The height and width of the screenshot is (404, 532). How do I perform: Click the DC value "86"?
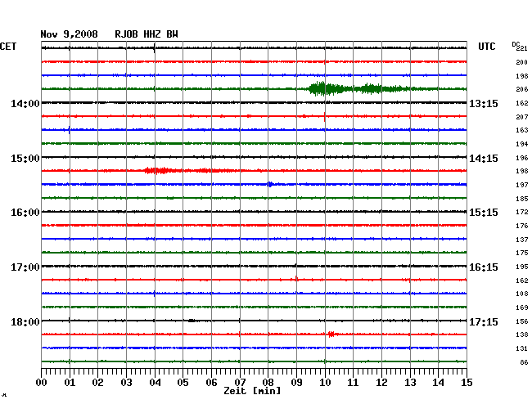[x=524, y=362]
